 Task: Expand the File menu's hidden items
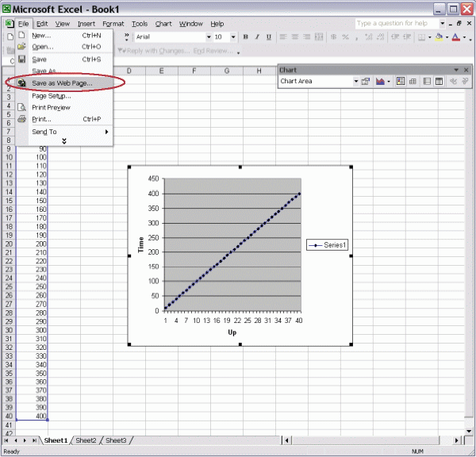click(x=64, y=141)
